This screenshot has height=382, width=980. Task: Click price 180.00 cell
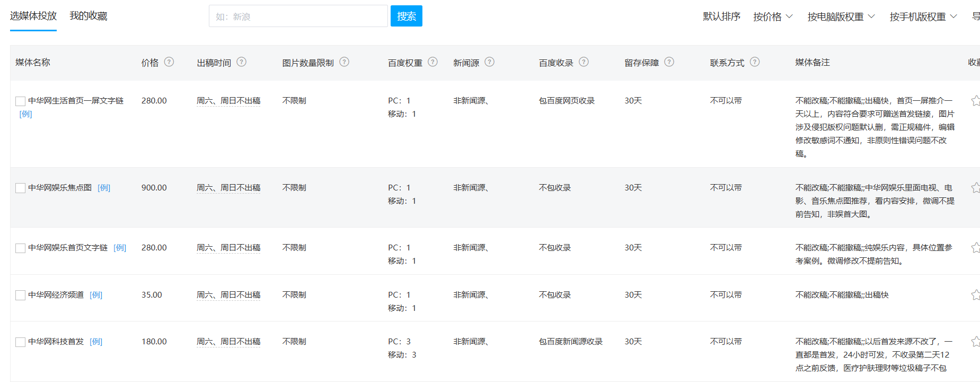click(x=154, y=341)
